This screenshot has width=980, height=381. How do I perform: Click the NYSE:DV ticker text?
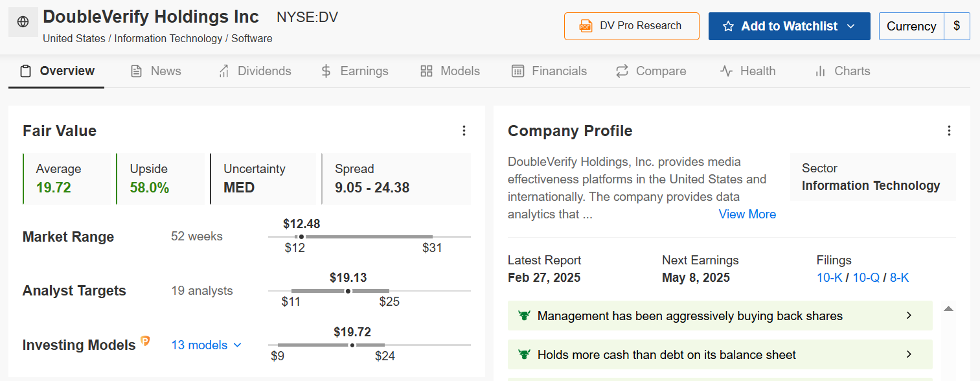pos(307,17)
